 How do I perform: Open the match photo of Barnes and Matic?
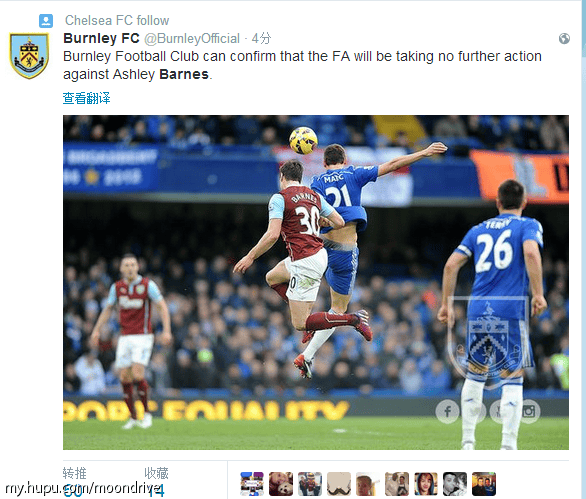pos(316,282)
